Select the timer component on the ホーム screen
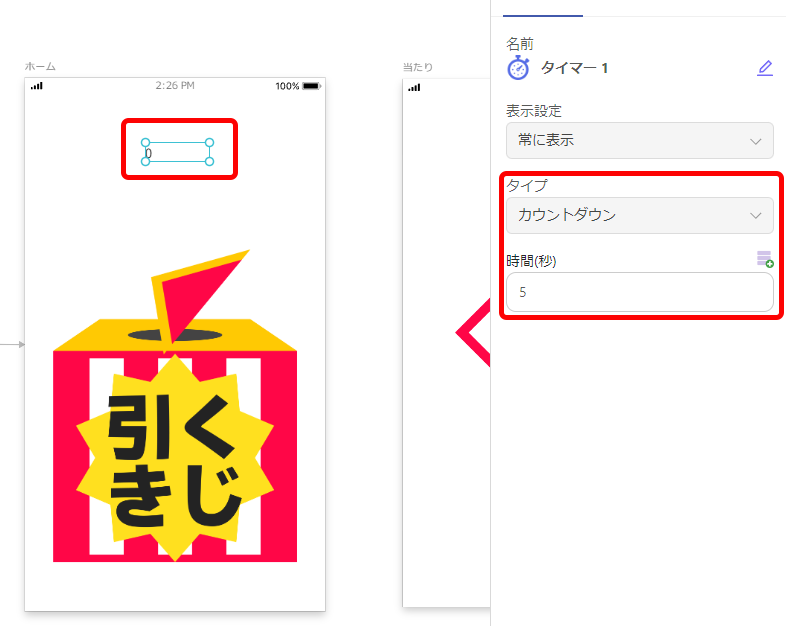This screenshot has width=786, height=626. pyautogui.click(x=177, y=152)
